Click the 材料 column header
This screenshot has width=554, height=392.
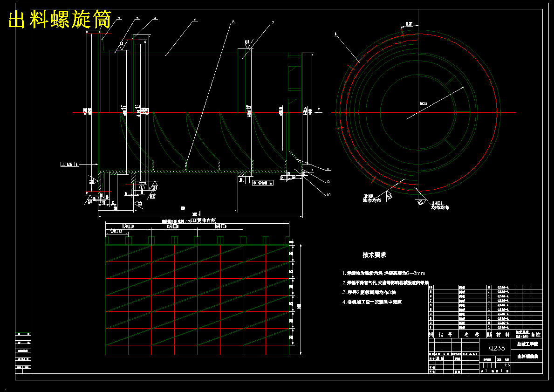502,334
